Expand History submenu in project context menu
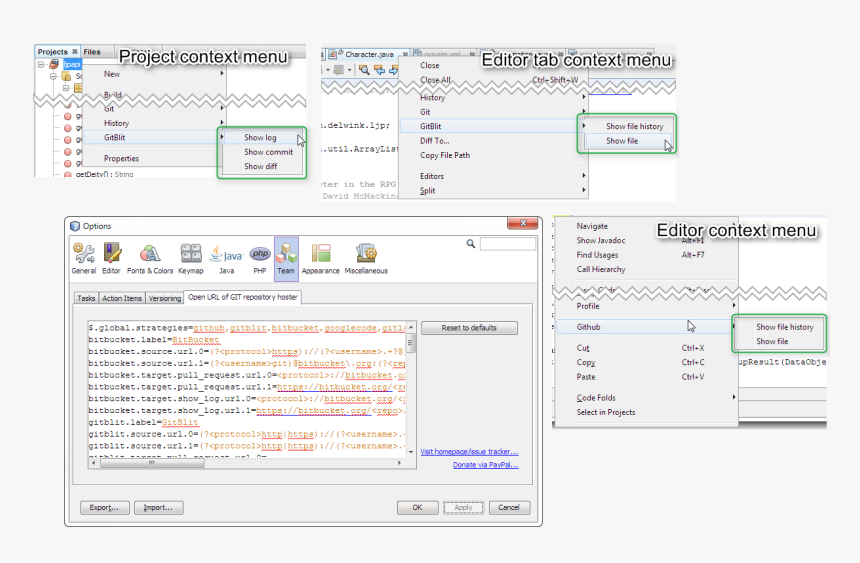The height and width of the screenshot is (563, 860). [154, 123]
